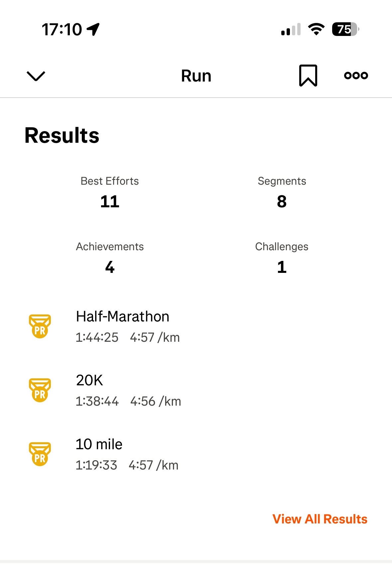
Task: Tap the location arrow in status bar
Action: coord(93,29)
